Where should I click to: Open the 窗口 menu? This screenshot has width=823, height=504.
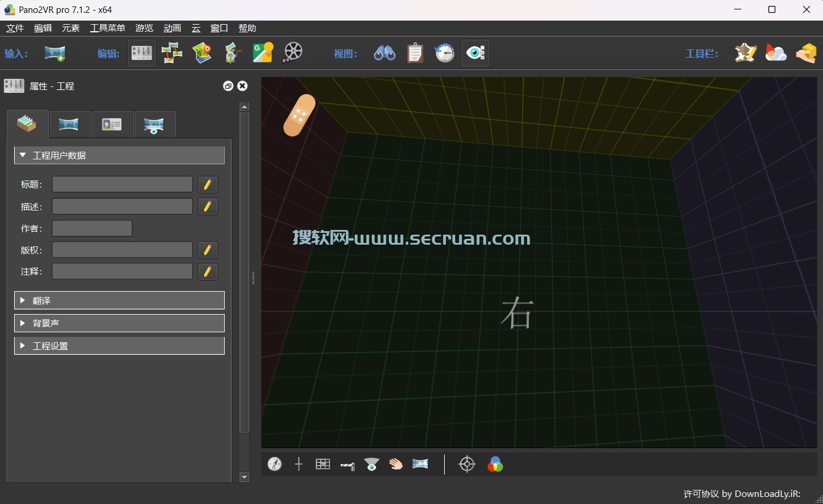(219, 28)
